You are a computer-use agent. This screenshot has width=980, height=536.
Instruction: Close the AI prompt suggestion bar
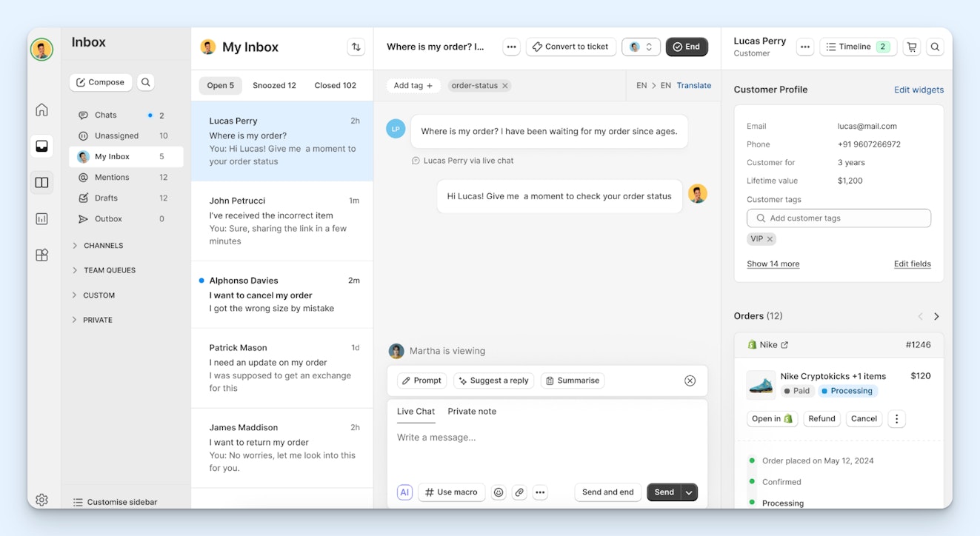[690, 381]
